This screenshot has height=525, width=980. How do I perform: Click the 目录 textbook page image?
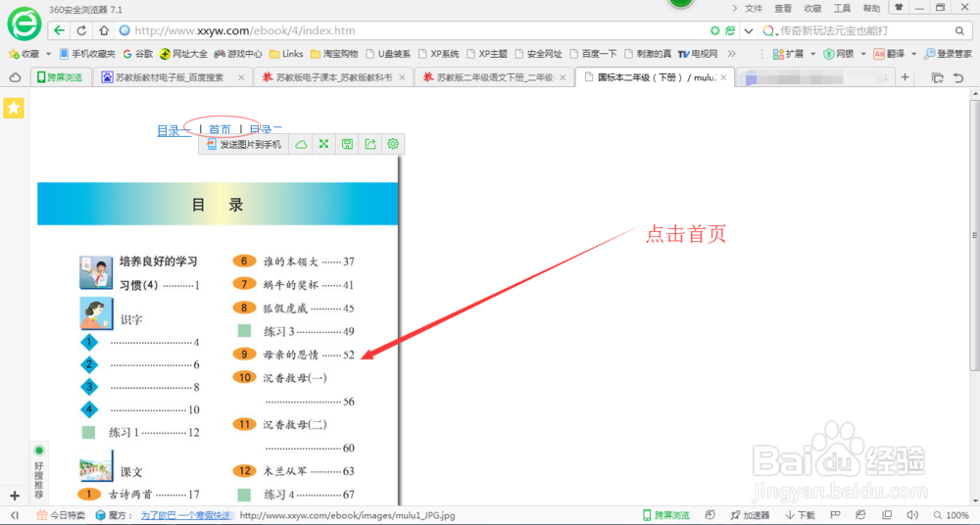pyautogui.click(x=218, y=330)
